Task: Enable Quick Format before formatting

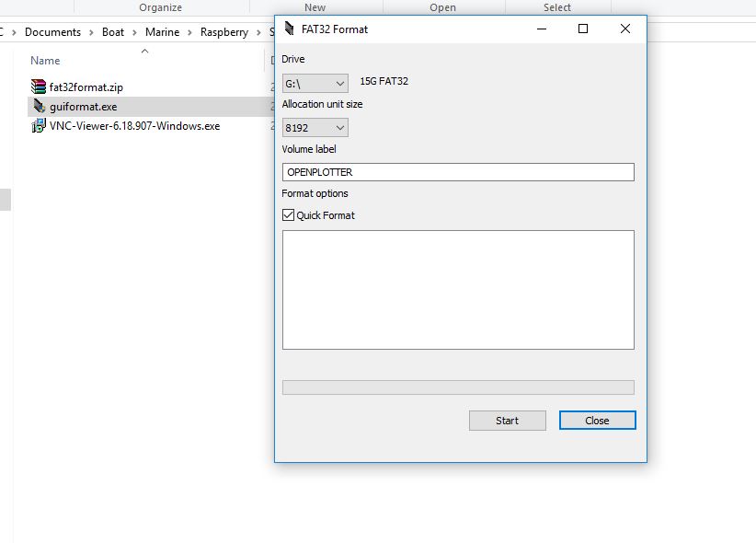Action: click(288, 214)
